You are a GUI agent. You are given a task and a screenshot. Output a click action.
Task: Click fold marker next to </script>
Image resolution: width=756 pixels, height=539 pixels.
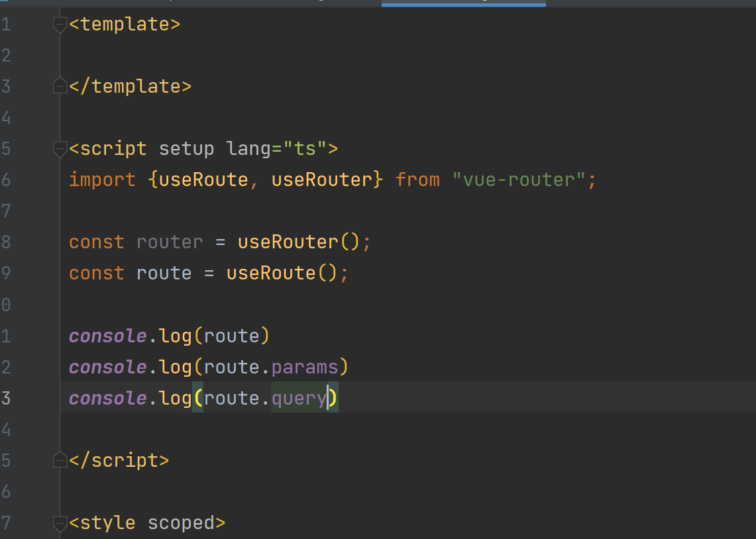[60, 460]
